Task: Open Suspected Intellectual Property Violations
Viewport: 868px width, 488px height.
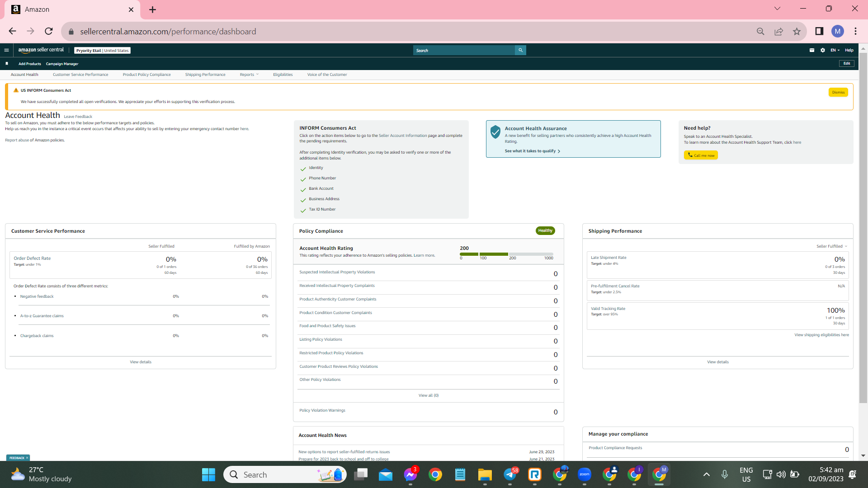Action: (337, 272)
